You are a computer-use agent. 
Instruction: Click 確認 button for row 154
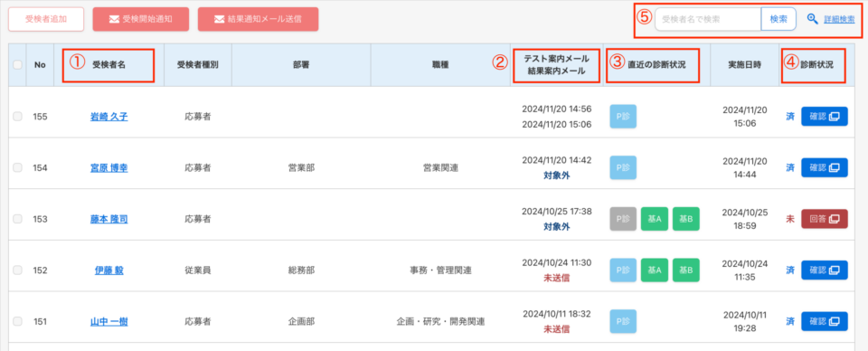point(825,167)
